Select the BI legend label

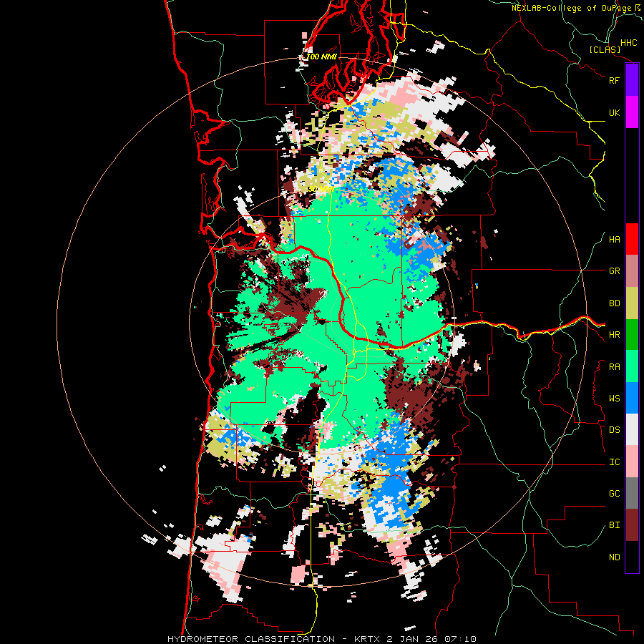tap(614, 525)
